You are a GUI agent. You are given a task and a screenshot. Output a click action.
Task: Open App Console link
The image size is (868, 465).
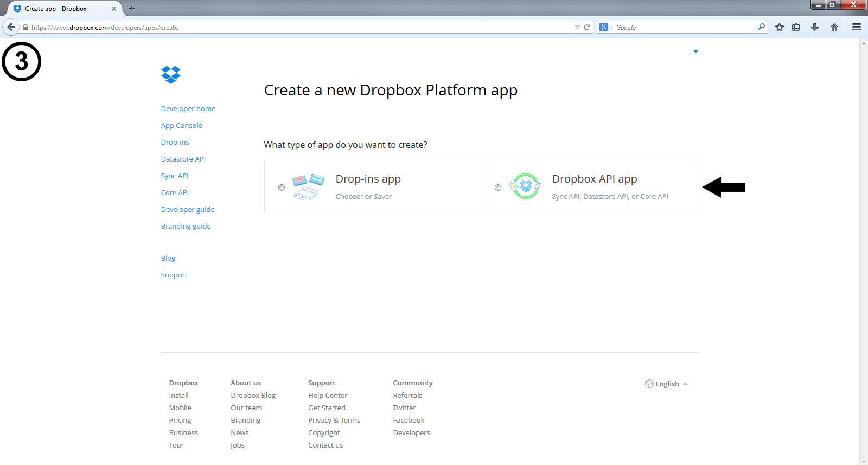(x=182, y=125)
